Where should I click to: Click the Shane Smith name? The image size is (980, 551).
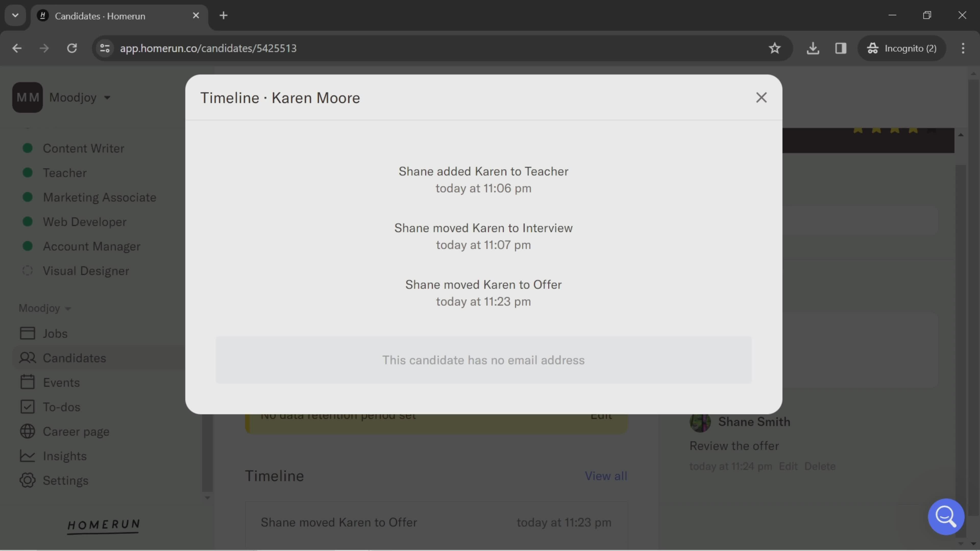pos(754,422)
